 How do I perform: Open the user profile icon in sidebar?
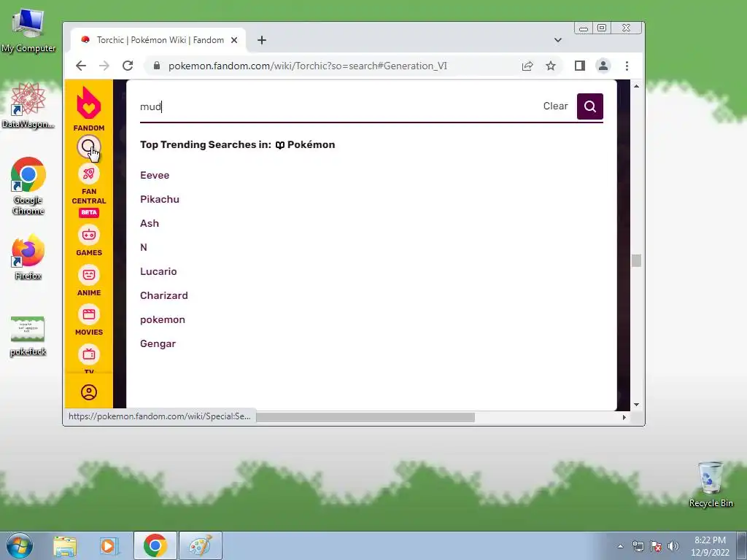[x=88, y=392]
